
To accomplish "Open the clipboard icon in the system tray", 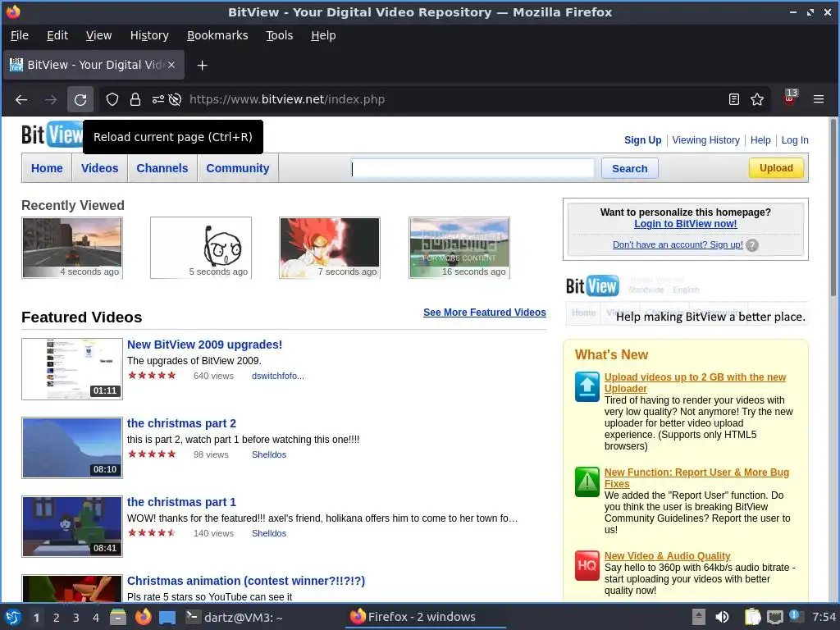I will (x=752, y=617).
